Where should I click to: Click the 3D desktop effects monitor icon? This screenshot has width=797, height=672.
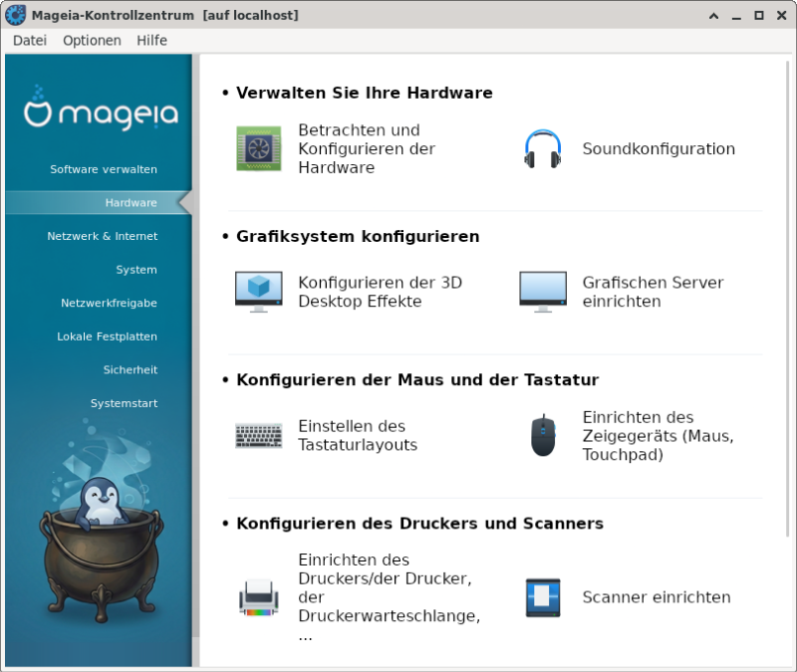click(x=259, y=292)
